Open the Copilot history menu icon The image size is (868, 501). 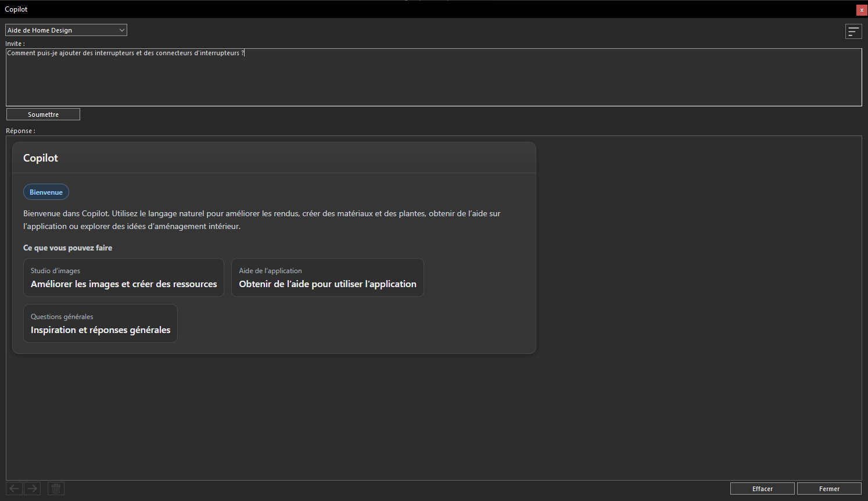(853, 31)
